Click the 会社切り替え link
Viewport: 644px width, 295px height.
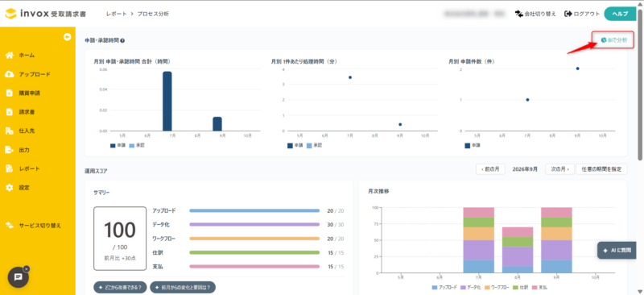coord(535,14)
